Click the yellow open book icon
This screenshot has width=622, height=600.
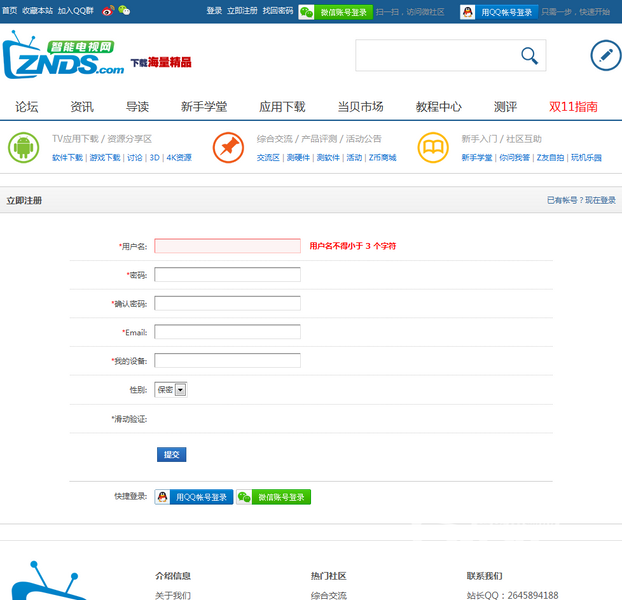433,148
